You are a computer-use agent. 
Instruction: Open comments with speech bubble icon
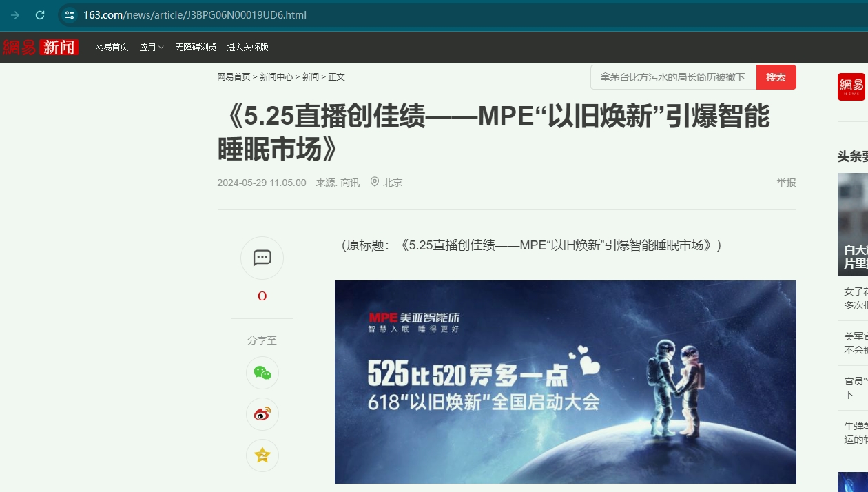tap(262, 258)
